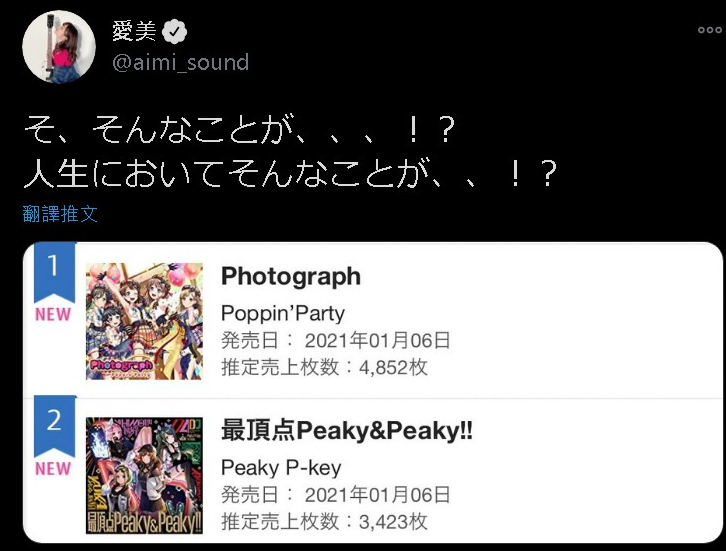Click the Peaky P-key artist name
The width and height of the screenshot is (726, 551).
click(281, 468)
